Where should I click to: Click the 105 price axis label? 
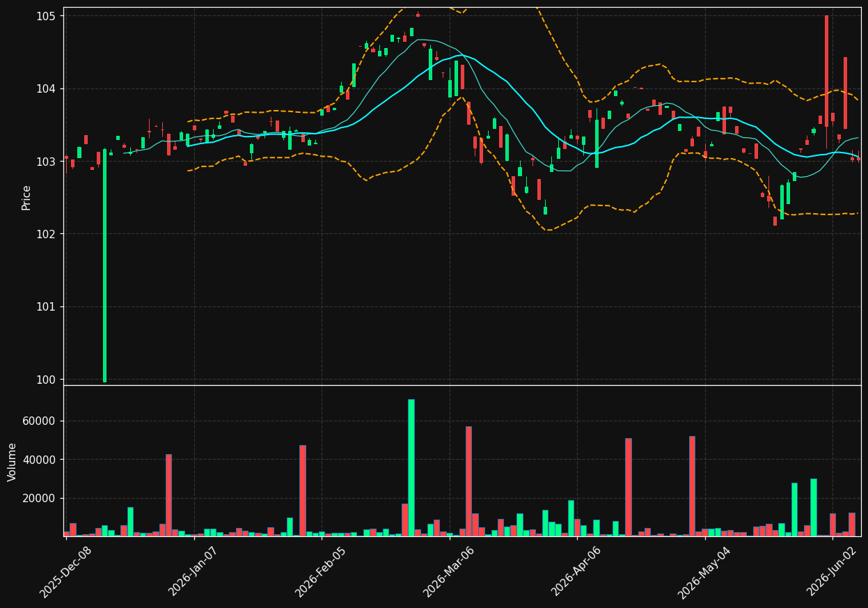47,16
